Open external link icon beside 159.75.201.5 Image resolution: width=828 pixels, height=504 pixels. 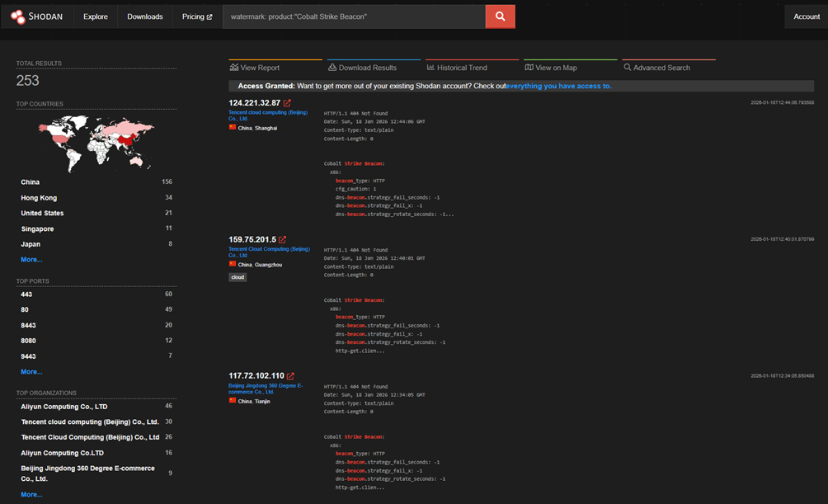point(283,240)
